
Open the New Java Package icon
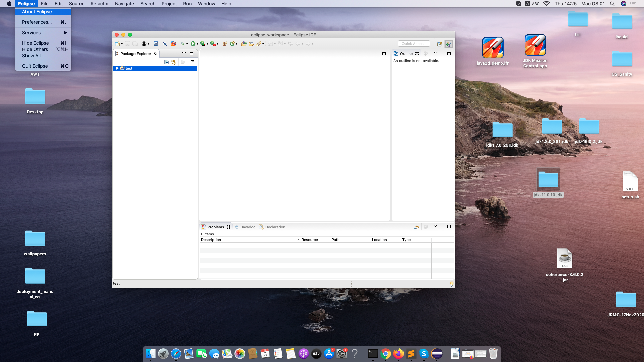pos(224,44)
